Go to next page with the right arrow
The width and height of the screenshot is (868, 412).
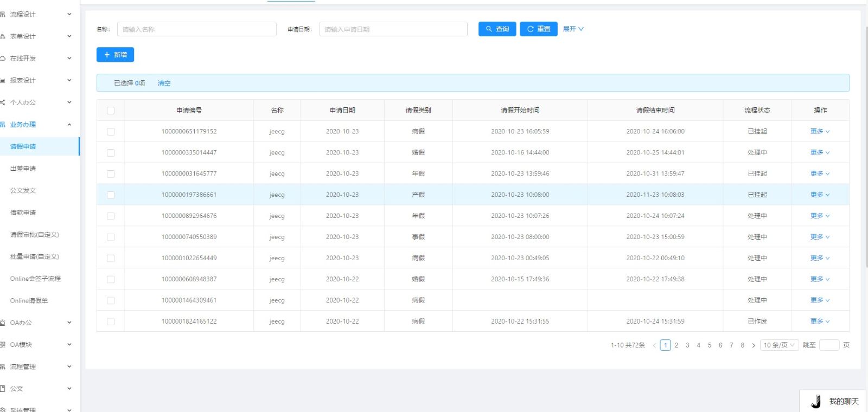754,345
